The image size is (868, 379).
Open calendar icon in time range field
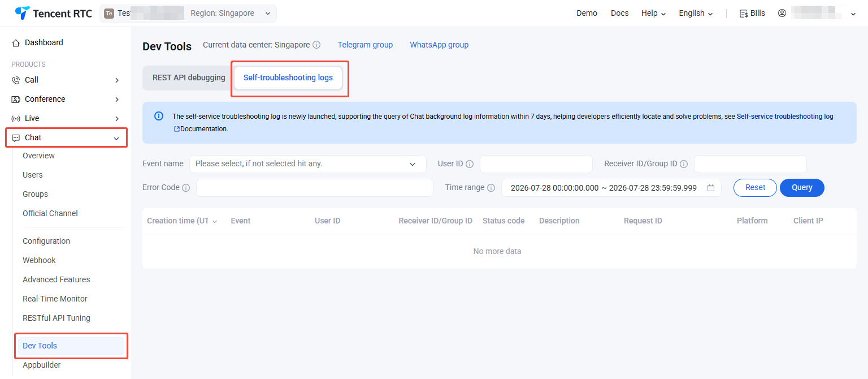711,188
